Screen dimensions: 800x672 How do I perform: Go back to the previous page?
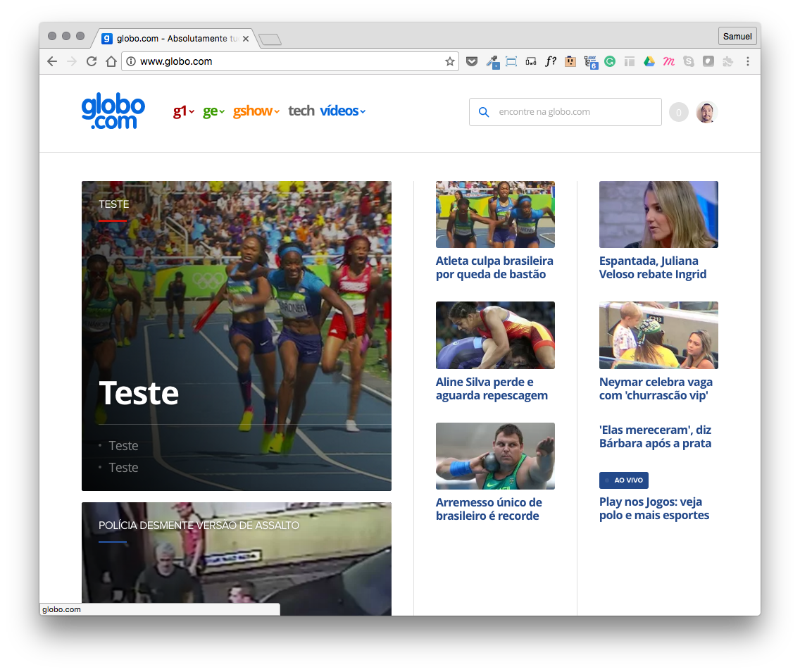[x=52, y=61]
